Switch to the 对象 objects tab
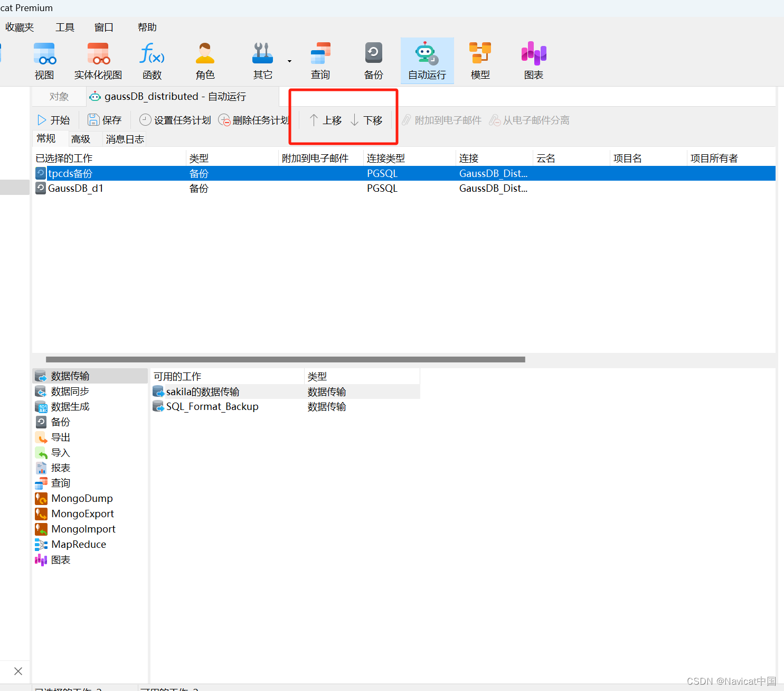Image resolution: width=784 pixels, height=691 pixels. [59, 97]
